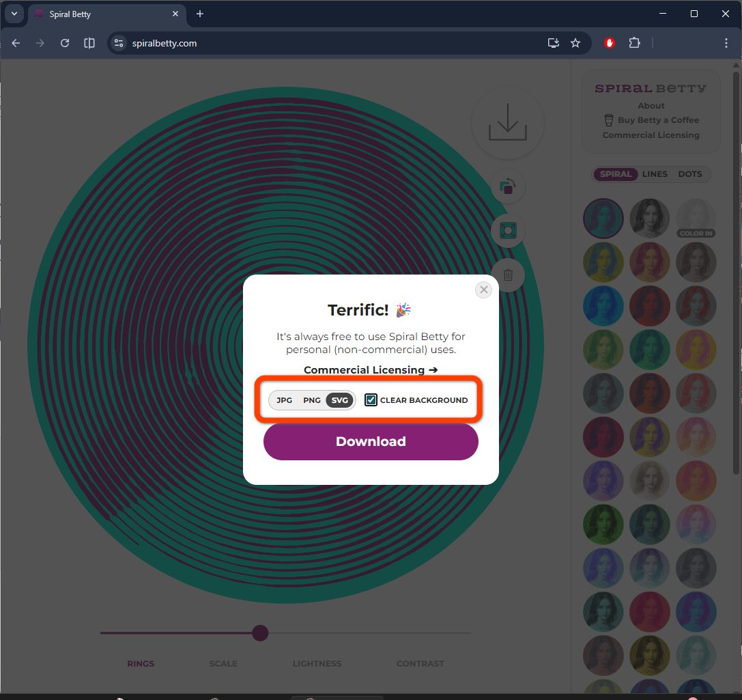Switch to the LINES style tab
The width and height of the screenshot is (742, 700).
pos(655,174)
